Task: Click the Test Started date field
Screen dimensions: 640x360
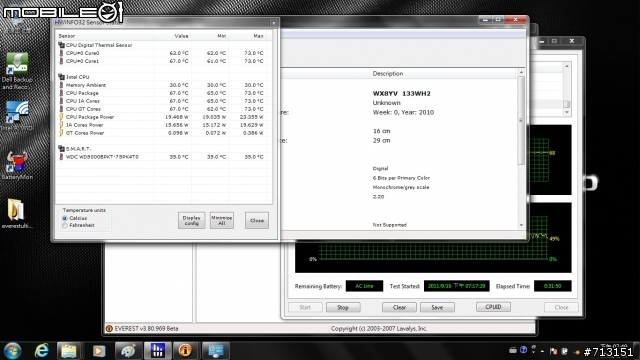Action: (456, 286)
